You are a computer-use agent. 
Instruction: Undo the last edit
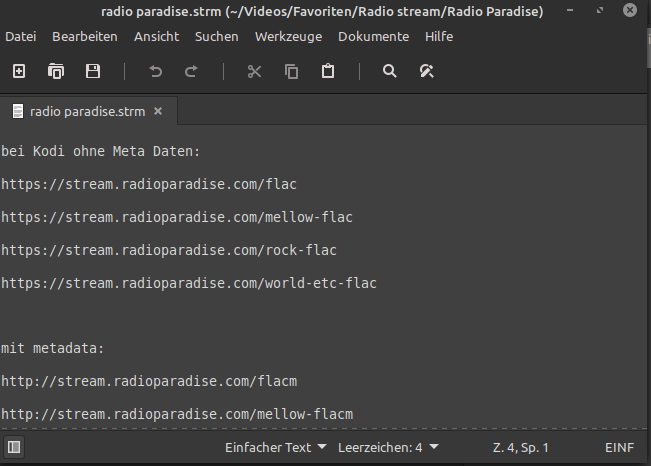coord(156,71)
